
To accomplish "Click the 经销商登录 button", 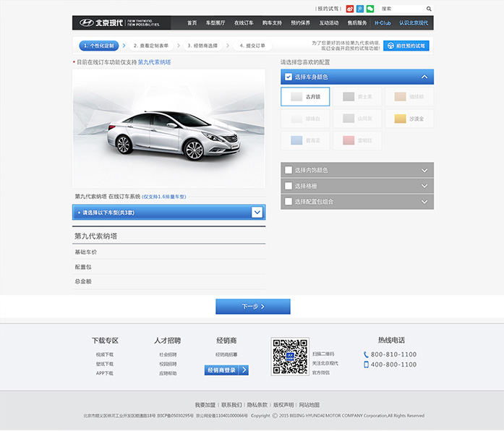I will click(x=226, y=370).
